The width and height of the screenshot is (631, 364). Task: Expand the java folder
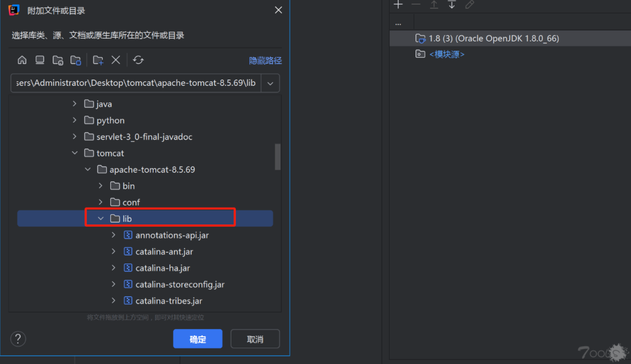[x=74, y=104]
